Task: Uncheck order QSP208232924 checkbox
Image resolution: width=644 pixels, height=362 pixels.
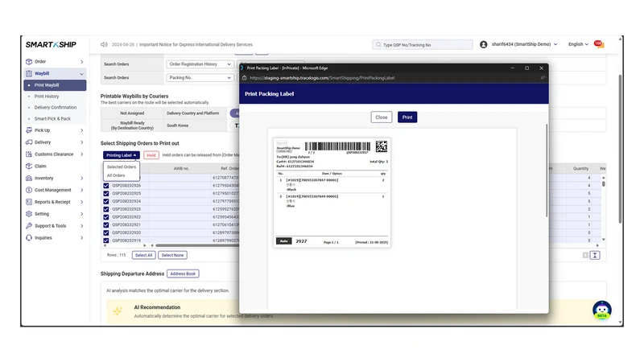Action: tap(106, 201)
